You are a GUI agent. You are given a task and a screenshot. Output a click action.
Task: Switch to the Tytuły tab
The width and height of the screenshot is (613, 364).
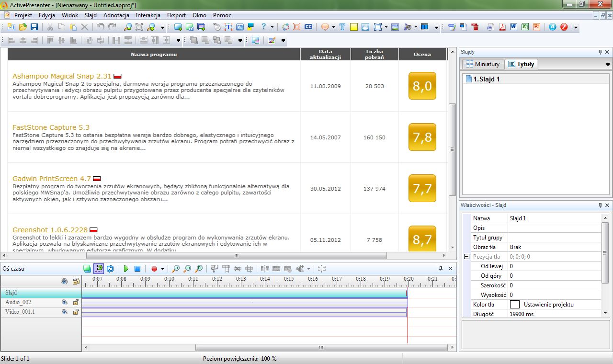522,64
